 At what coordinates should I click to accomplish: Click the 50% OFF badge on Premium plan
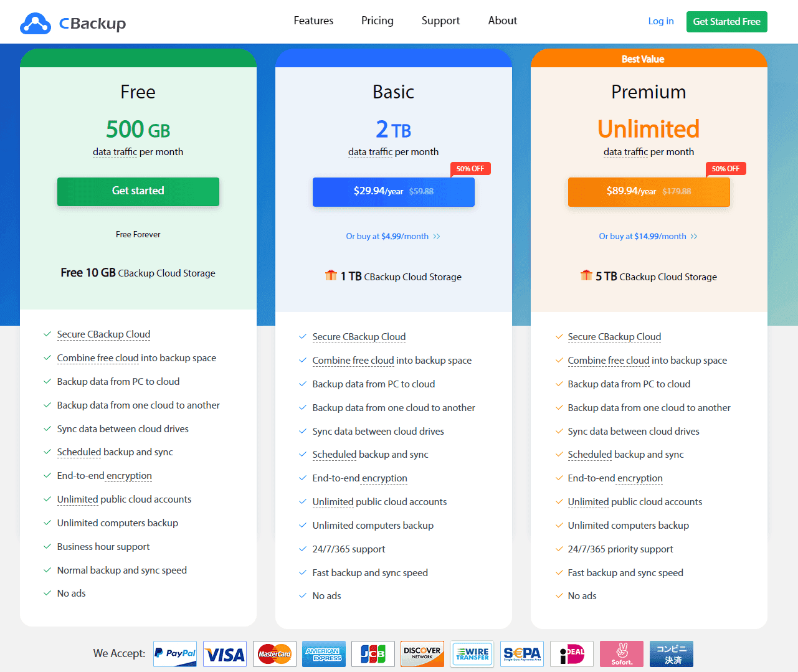(x=726, y=169)
